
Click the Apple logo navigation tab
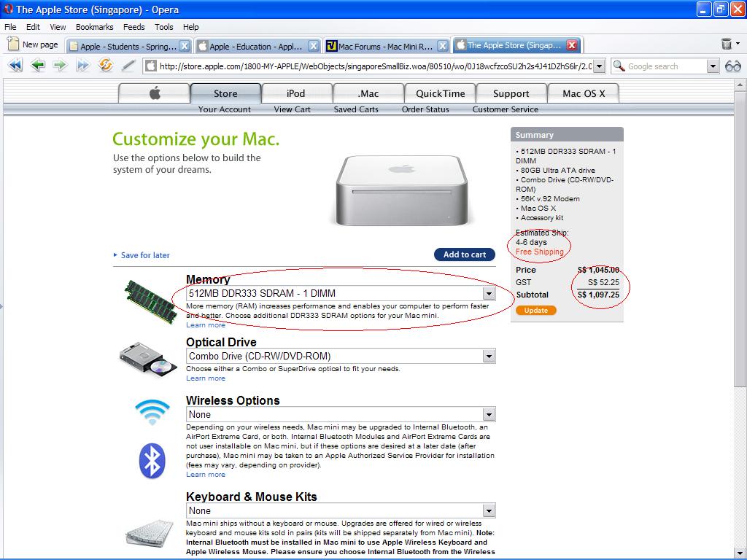point(155,93)
